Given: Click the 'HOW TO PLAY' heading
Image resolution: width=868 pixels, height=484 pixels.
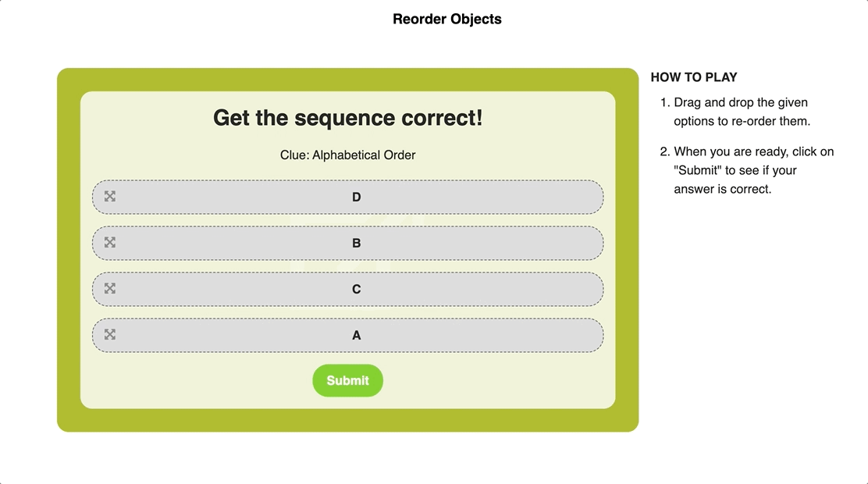Looking at the screenshot, I should [x=694, y=77].
